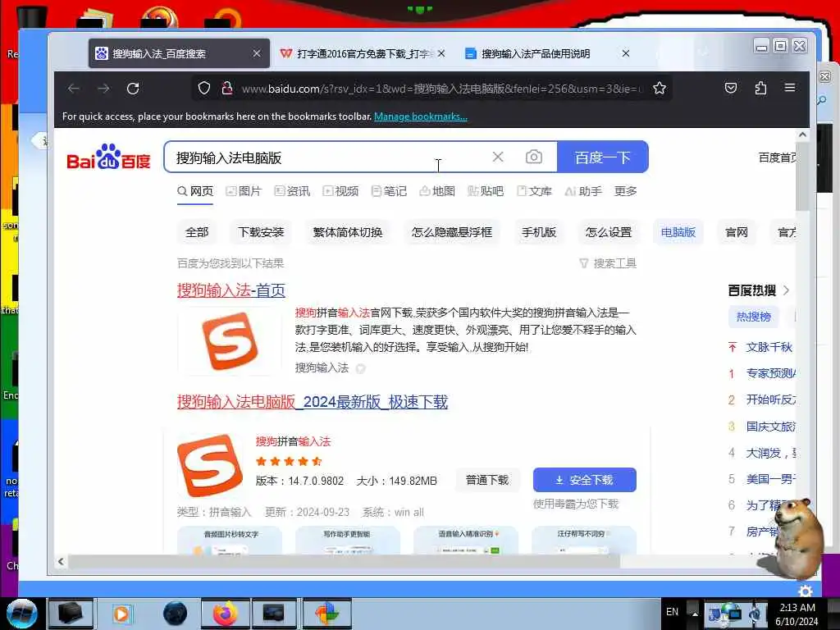Open Firefox extensions puzzle icon

tap(760, 88)
